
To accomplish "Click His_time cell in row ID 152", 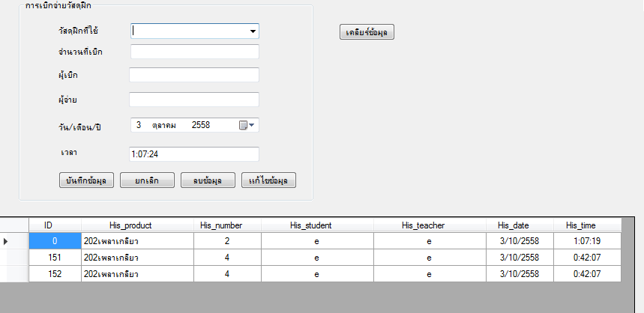I will click(587, 273).
